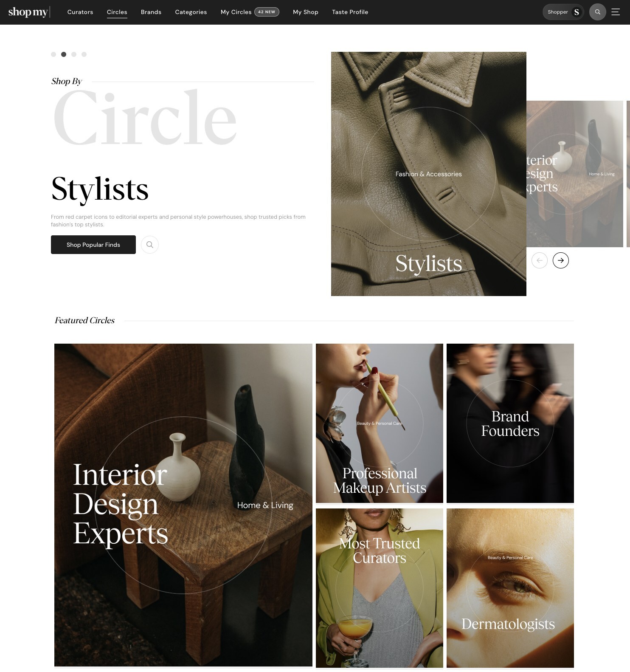Screen dimensions: 630x672
Task: Open the Interior Design Experts circle card
Action: pos(183,505)
